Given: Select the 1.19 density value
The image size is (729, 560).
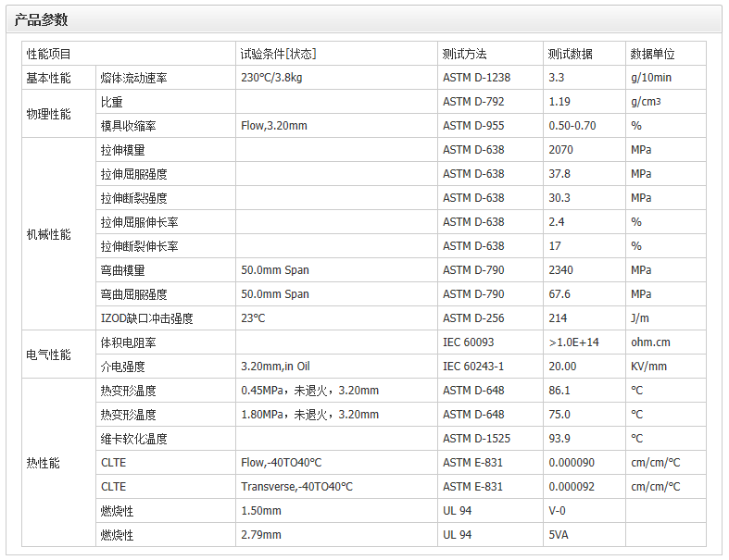Looking at the screenshot, I should point(559,102).
